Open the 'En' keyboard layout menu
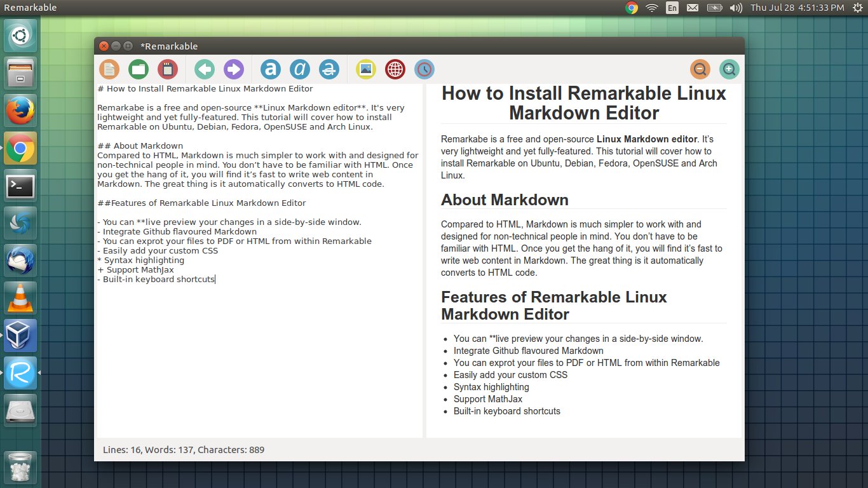This screenshot has height=488, width=868. pos(672,8)
